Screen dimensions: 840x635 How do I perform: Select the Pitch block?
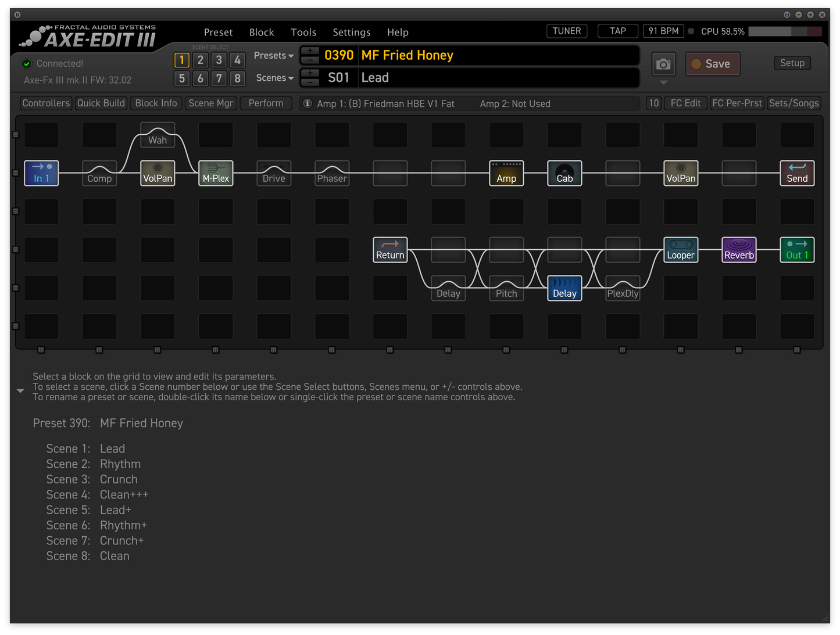[x=506, y=288]
